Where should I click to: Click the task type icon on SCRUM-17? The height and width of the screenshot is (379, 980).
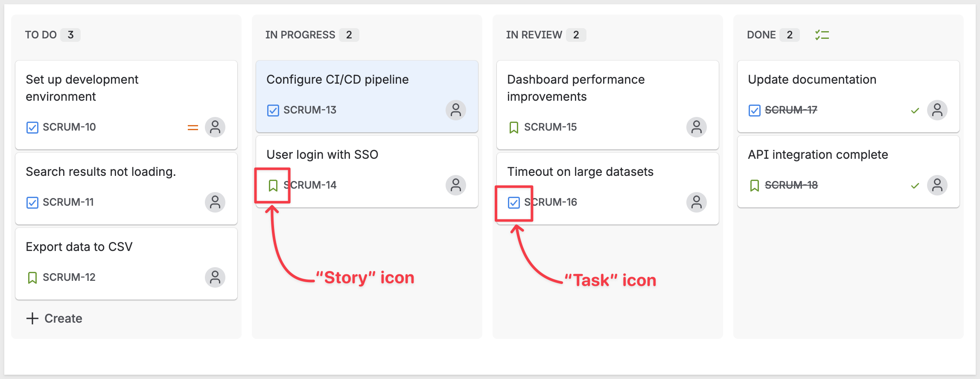[x=755, y=110]
